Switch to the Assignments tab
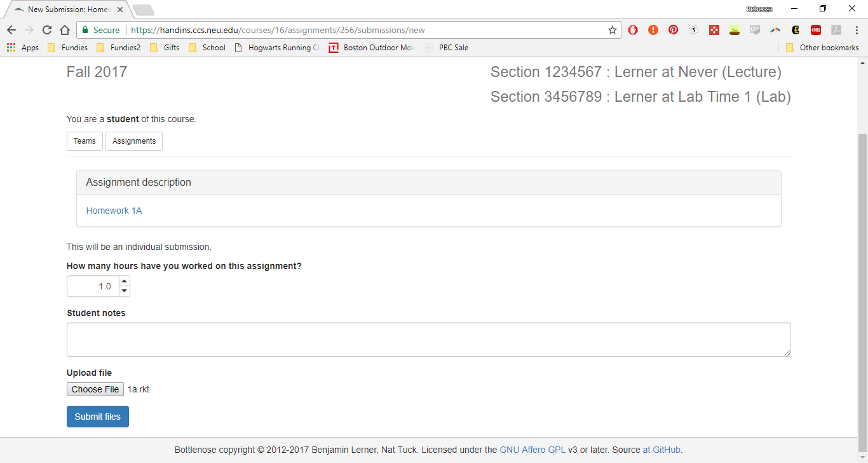868x463 pixels. 134,141
